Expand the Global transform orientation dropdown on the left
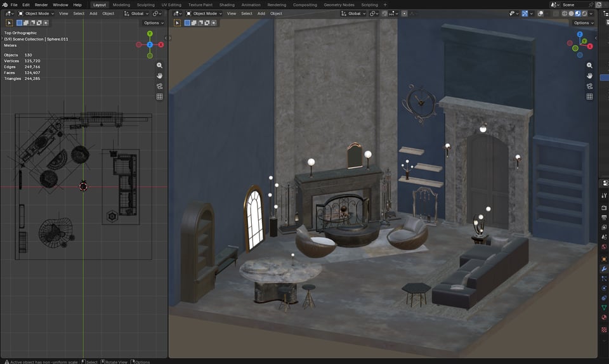Screen dimensions: 609x364 pyautogui.click(x=136, y=13)
